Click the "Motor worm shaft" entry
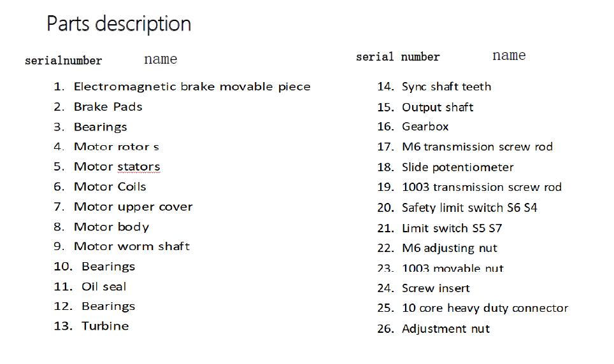The height and width of the screenshot is (364, 614). 131,246
